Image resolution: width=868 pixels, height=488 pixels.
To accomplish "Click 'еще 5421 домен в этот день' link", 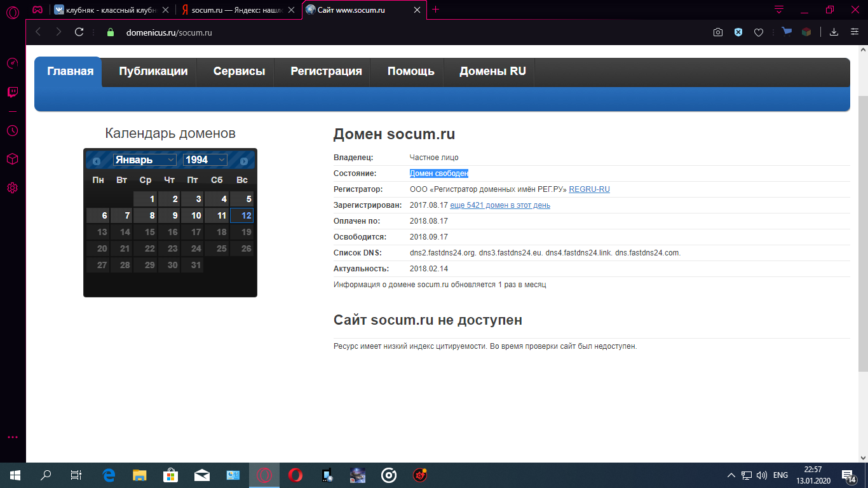I will 500,205.
